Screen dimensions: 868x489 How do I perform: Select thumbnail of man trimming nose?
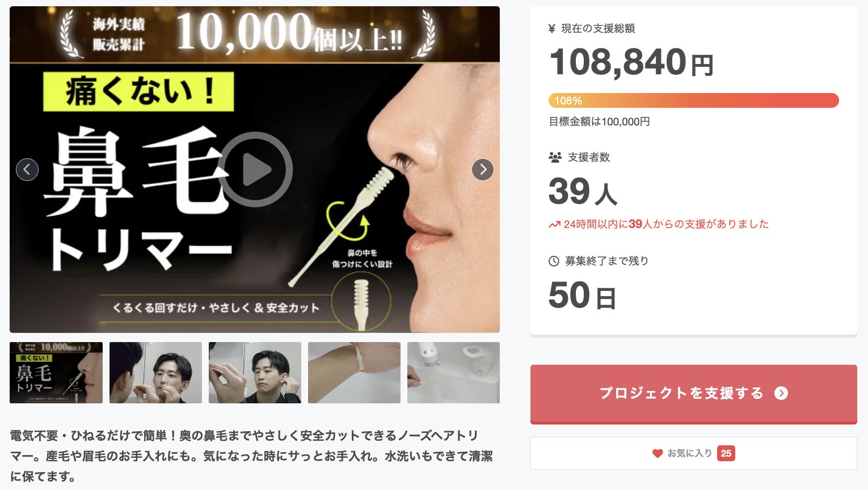click(x=155, y=373)
